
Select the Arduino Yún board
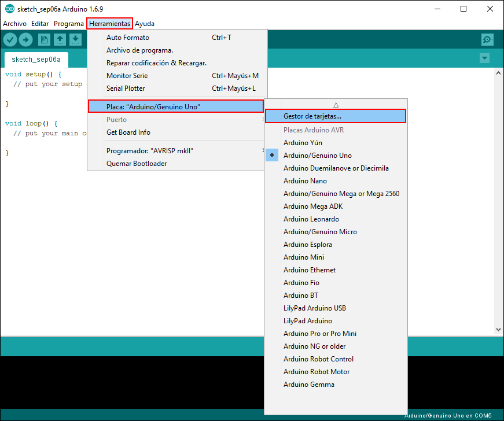336,143
